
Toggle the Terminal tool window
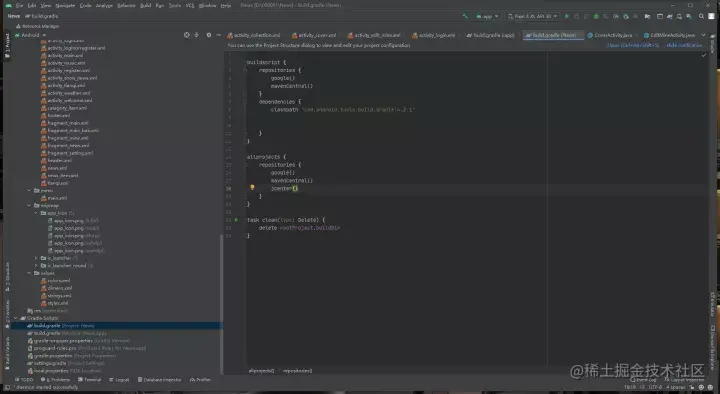[x=90, y=380]
